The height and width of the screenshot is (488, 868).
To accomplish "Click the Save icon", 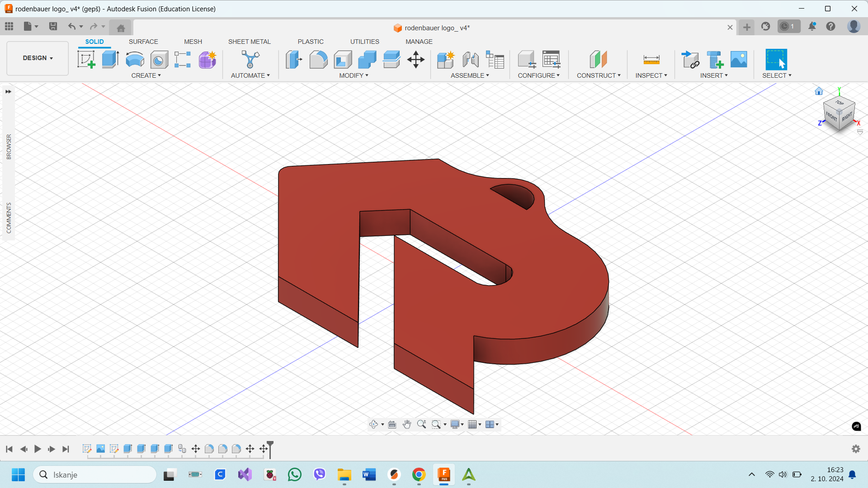I will tap(53, 26).
